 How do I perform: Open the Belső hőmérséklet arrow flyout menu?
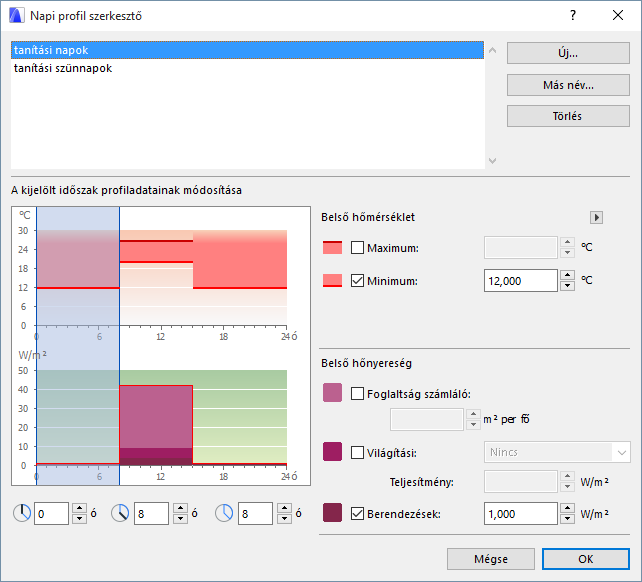point(597,217)
